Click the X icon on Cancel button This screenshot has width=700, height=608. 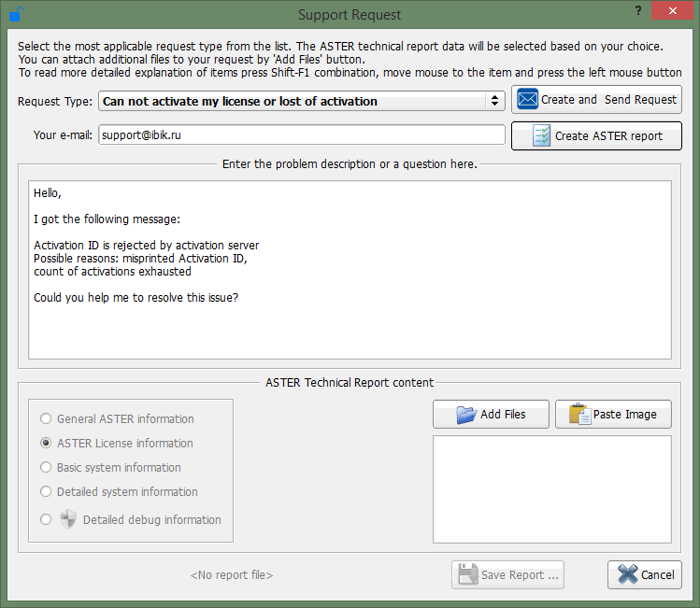(627, 574)
